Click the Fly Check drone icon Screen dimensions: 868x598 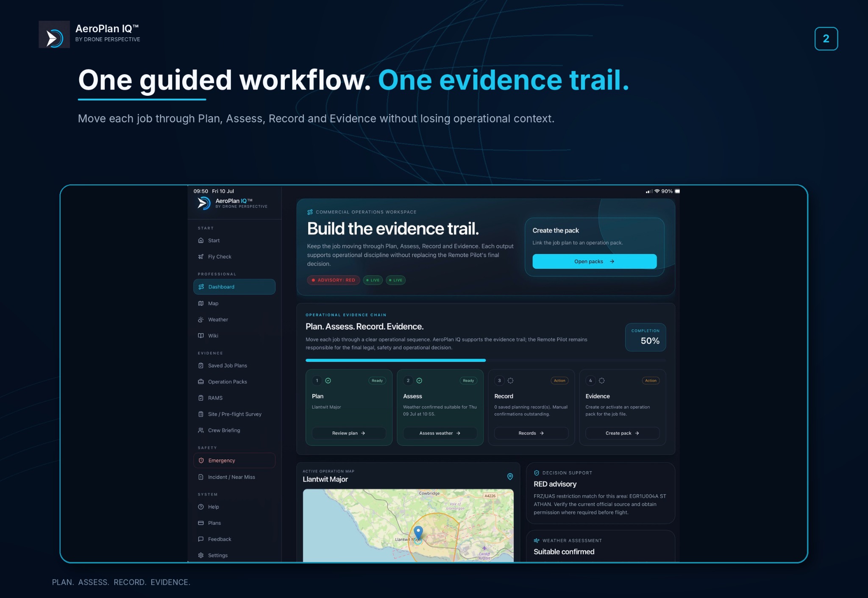point(201,256)
